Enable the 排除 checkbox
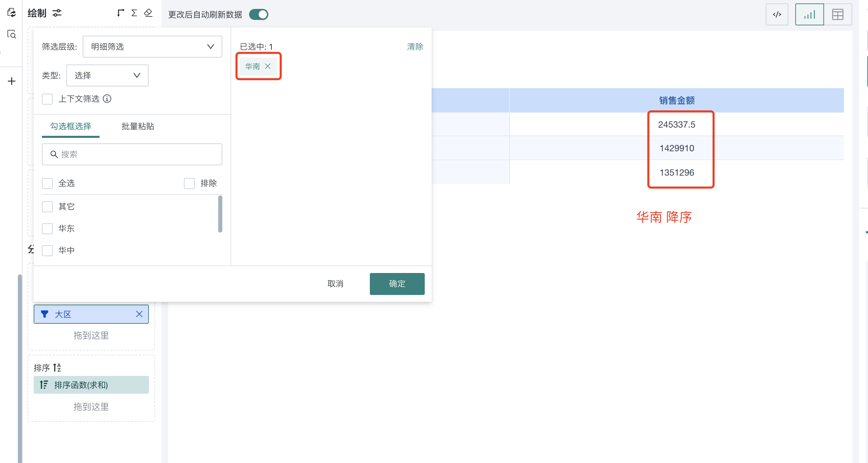 [189, 183]
